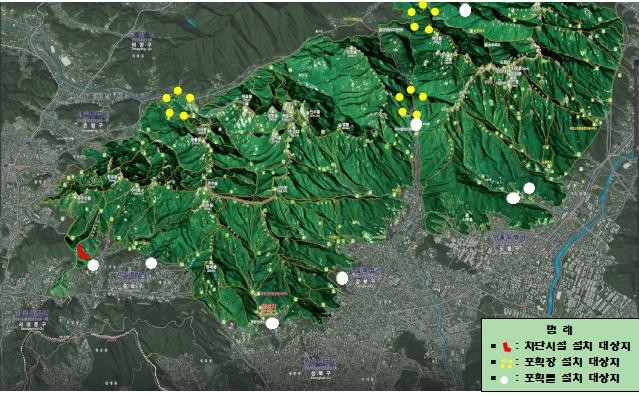The height and width of the screenshot is (395, 639).
Task: Click the lower-left marker of the white marker pair
Action: click(x=513, y=198)
